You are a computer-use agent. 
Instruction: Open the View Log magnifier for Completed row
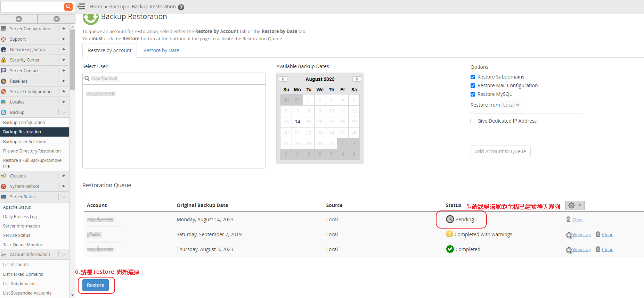click(569, 250)
